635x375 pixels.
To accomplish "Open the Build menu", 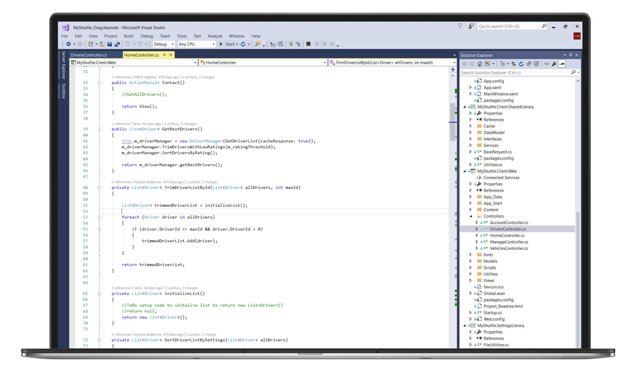I will 129,36.
